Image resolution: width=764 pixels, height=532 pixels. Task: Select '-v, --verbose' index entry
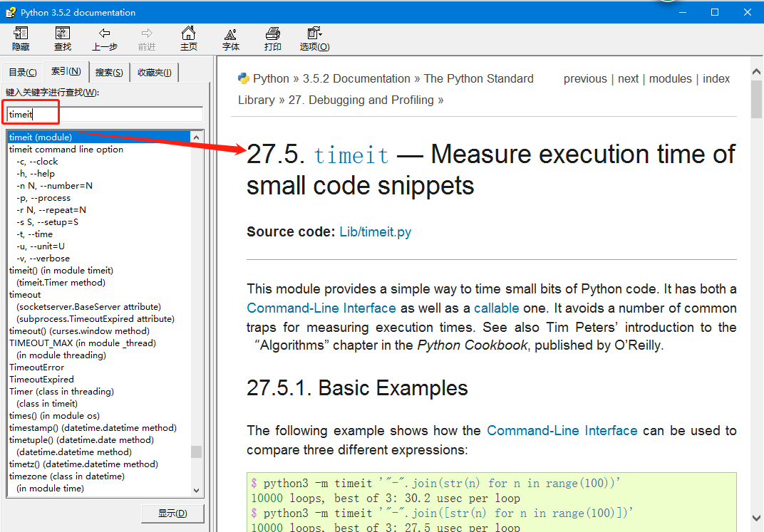point(43,259)
